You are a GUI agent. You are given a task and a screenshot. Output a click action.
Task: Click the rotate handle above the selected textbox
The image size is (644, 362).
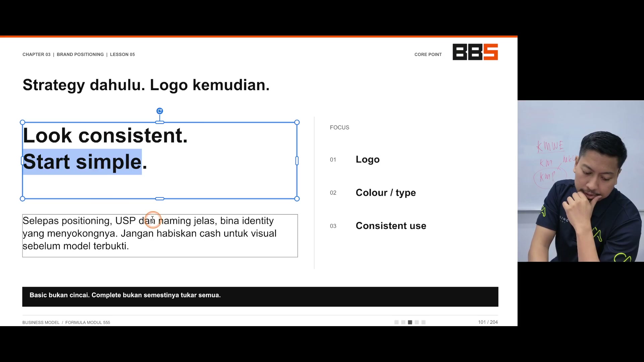[x=160, y=111]
